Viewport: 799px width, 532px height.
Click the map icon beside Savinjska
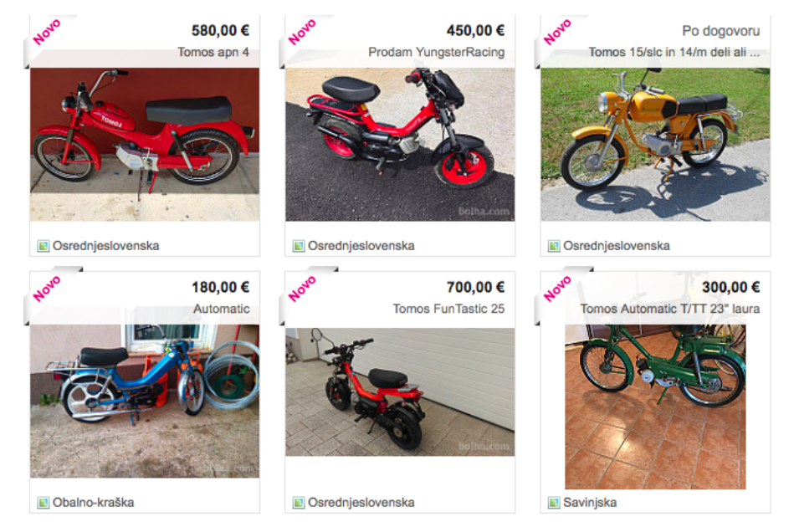[553, 503]
